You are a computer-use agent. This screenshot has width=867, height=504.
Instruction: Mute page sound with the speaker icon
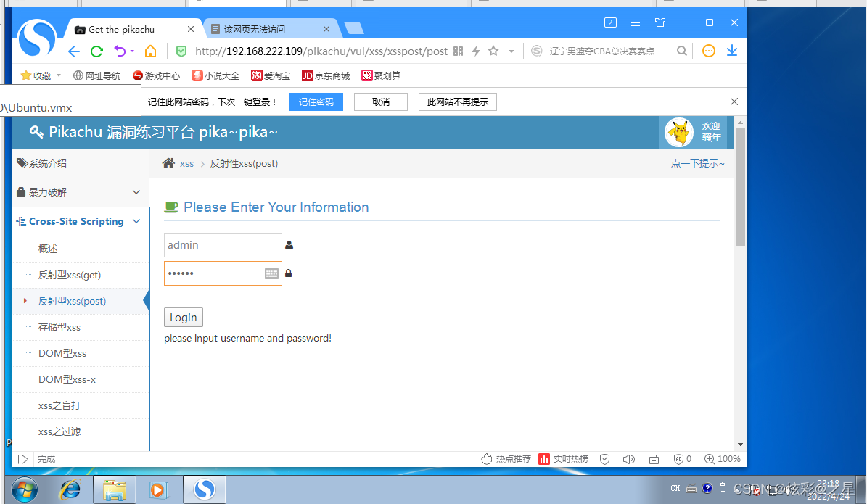pos(629,459)
